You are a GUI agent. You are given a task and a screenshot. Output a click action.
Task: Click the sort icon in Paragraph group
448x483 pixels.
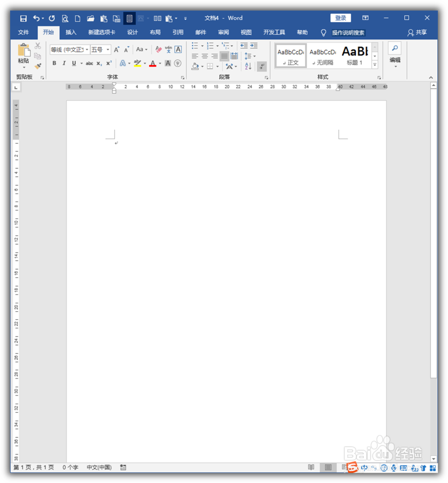[247, 66]
